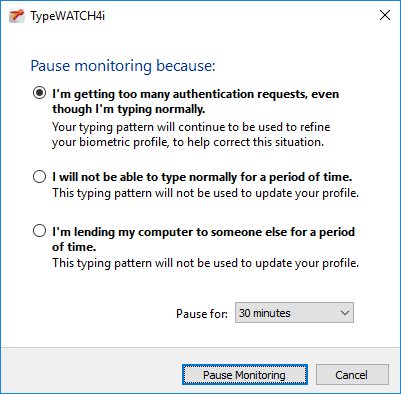Choose 'lending my computer to someone else' option
Image resolution: width=401 pixels, height=394 pixels.
click(x=39, y=231)
